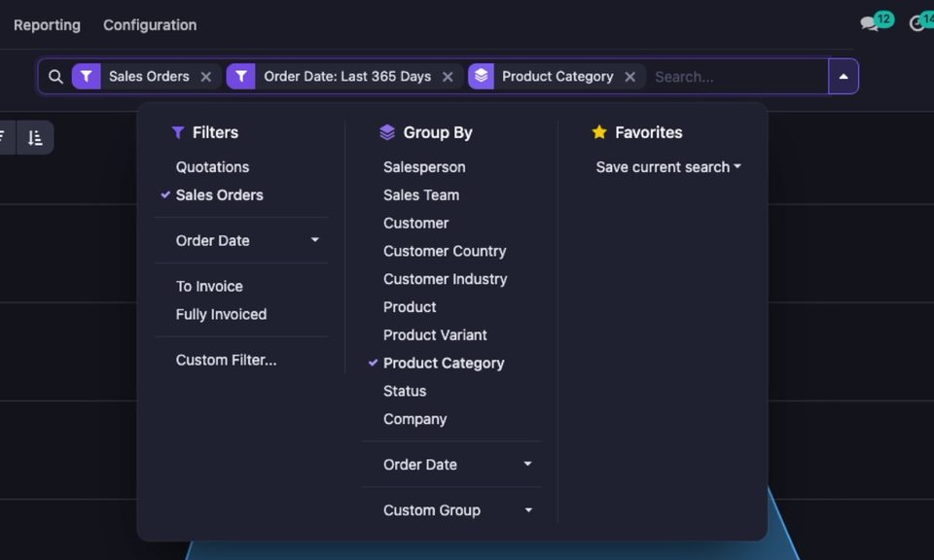Click the Favorites star header icon
This screenshot has width=934, height=560.
pos(599,132)
